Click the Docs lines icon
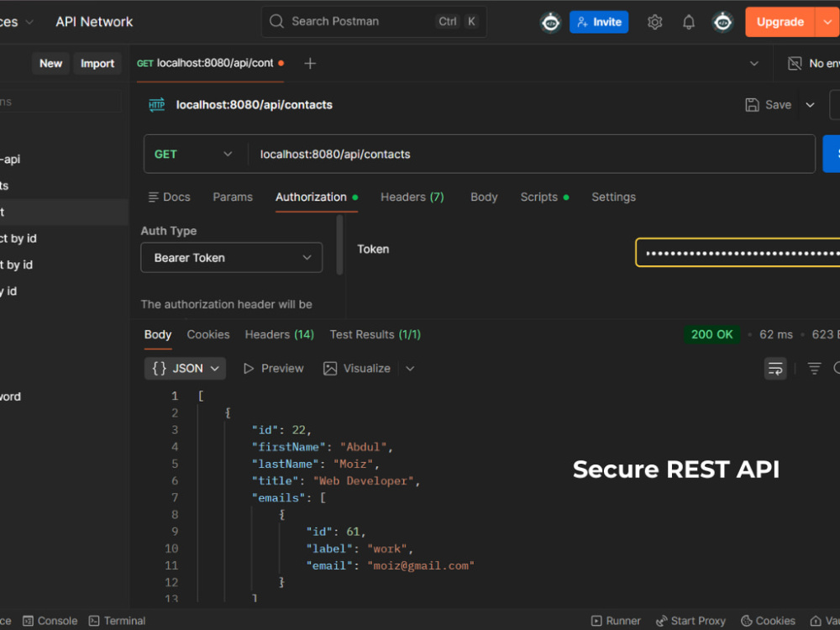Image resolution: width=840 pixels, height=630 pixels. [153, 197]
